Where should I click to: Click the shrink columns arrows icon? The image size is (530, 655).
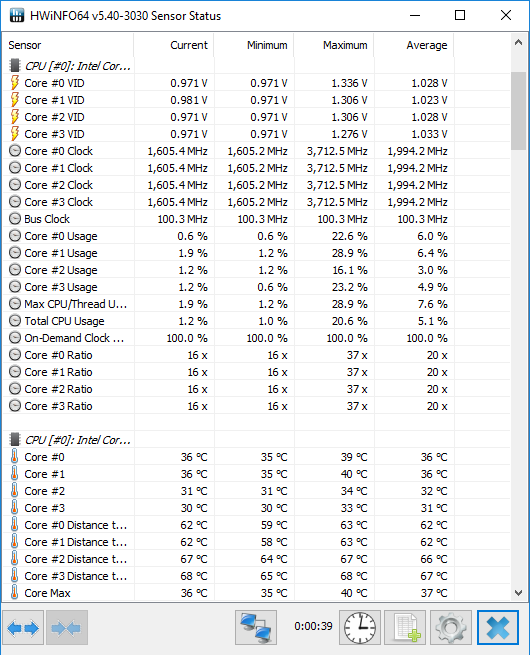(x=67, y=627)
